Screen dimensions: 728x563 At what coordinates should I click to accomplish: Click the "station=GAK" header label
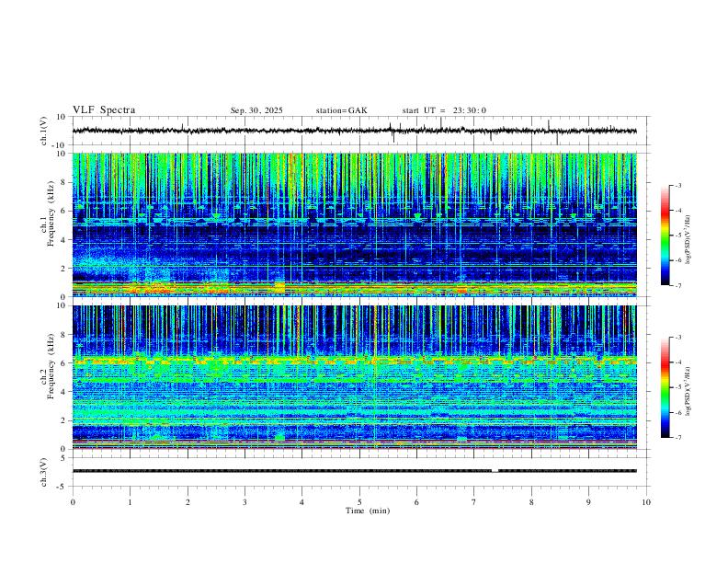[342, 110]
